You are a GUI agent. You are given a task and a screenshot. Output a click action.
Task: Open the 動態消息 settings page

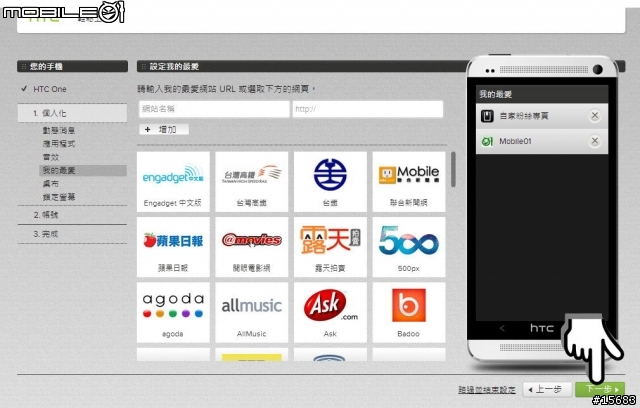pyautogui.click(x=59, y=131)
